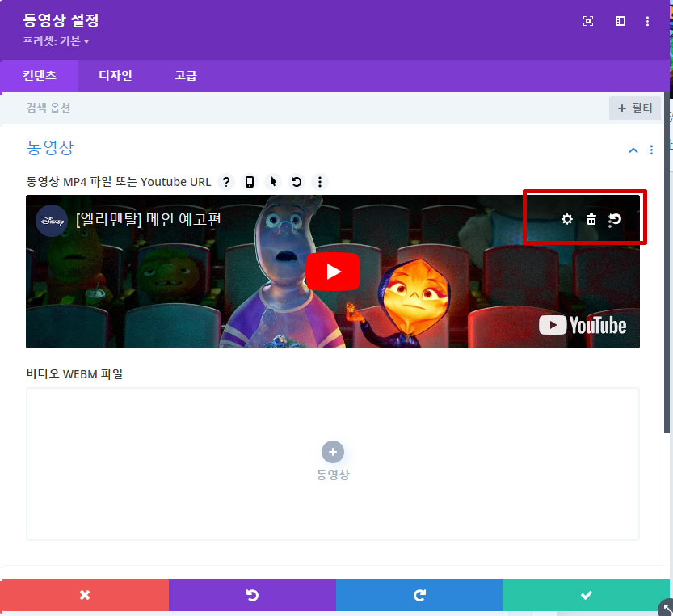The image size is (673, 616).
Task: Click the 동영상 section heading
Action: tap(50, 148)
